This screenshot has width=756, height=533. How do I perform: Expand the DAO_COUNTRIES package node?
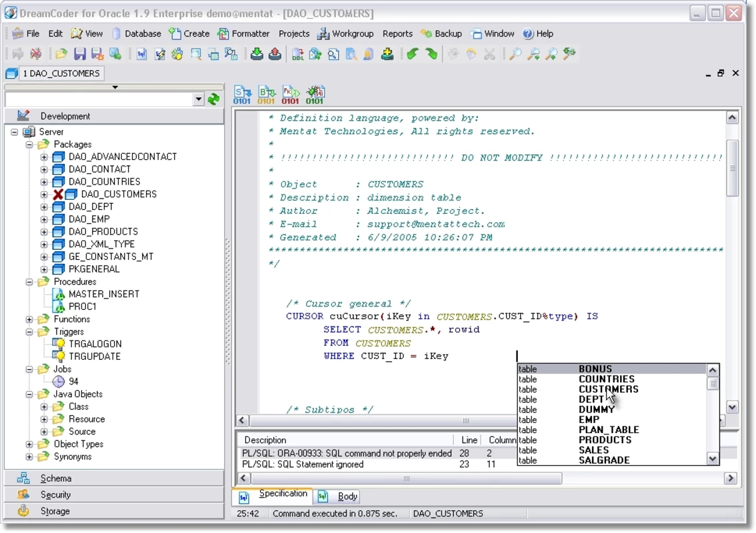coord(44,182)
